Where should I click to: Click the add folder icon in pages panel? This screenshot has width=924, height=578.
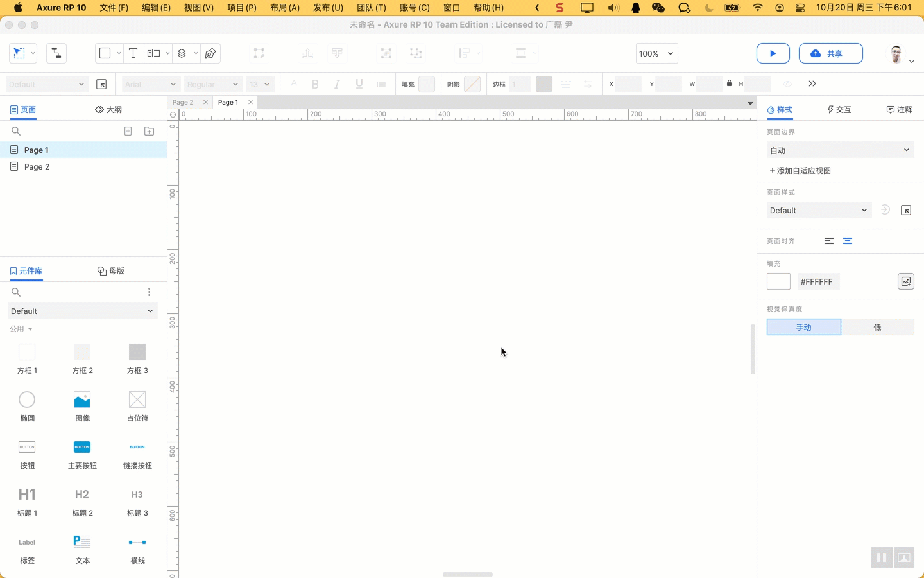149,131
